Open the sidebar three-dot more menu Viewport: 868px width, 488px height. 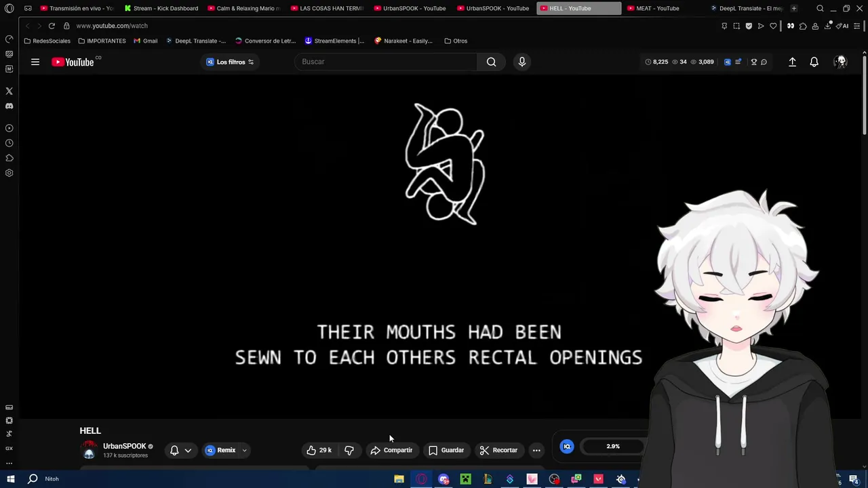pos(9,464)
